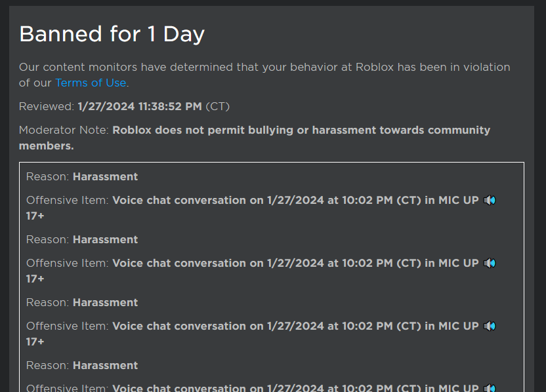Click the second '17+' label

tap(35, 279)
